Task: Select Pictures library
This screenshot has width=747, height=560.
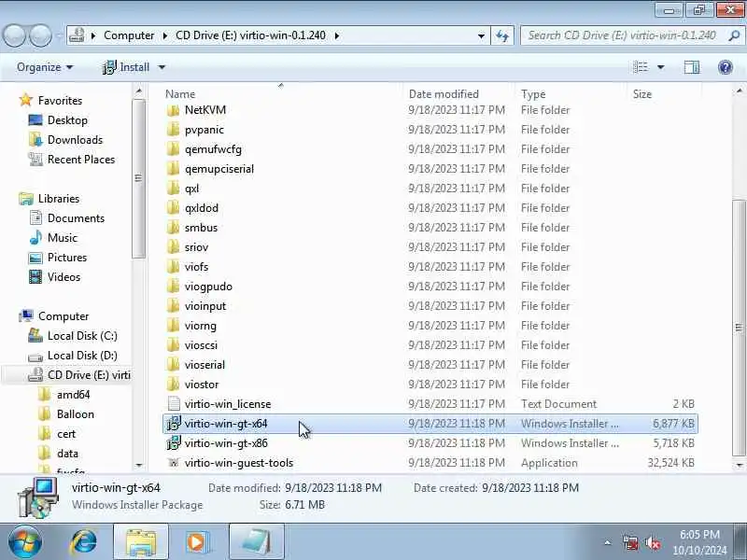Action: click(67, 258)
